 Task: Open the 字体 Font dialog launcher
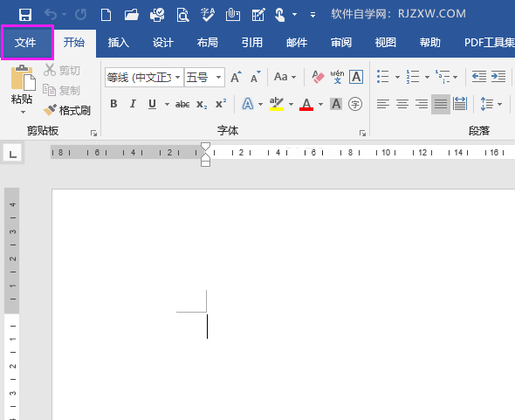pos(362,133)
